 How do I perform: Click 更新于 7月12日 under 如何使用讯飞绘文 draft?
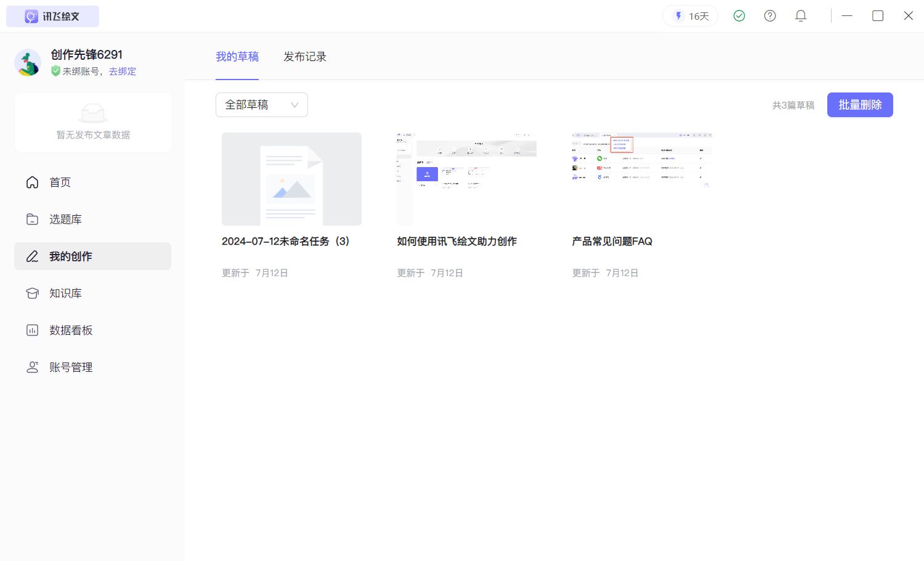430,273
